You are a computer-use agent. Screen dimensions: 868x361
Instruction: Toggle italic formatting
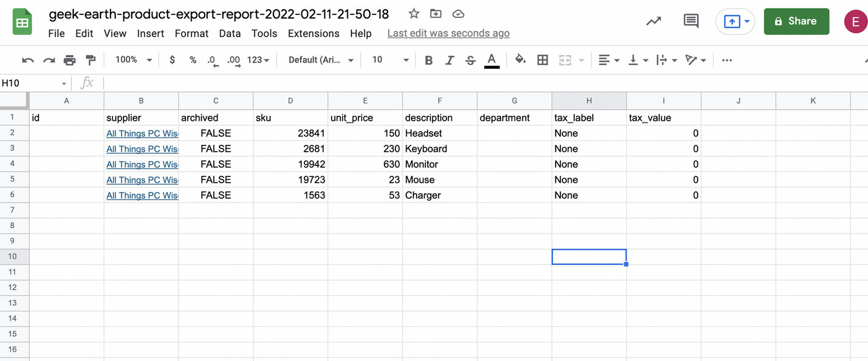click(x=449, y=60)
